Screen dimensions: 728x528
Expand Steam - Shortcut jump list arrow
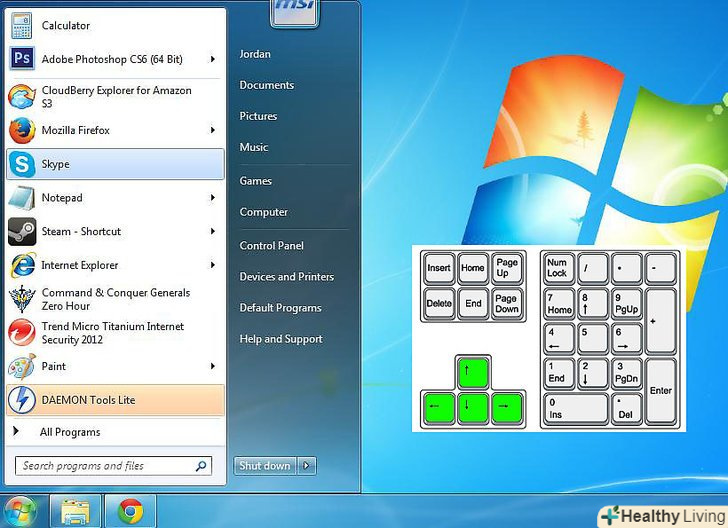pos(213,231)
